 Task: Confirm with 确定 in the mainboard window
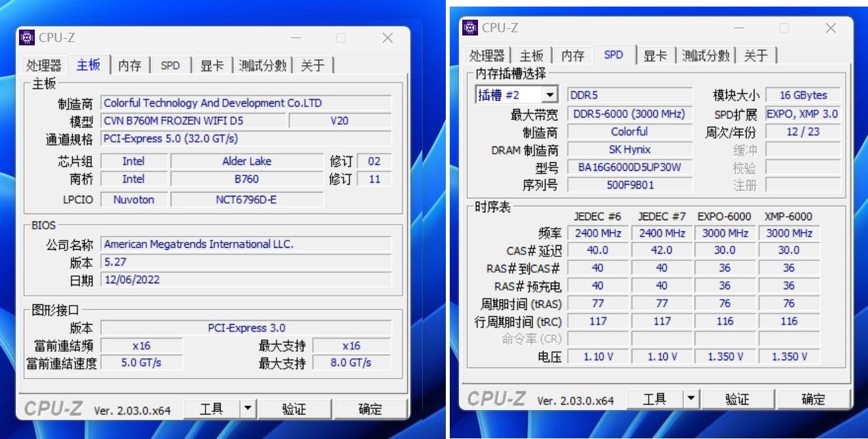pyautogui.click(x=370, y=409)
